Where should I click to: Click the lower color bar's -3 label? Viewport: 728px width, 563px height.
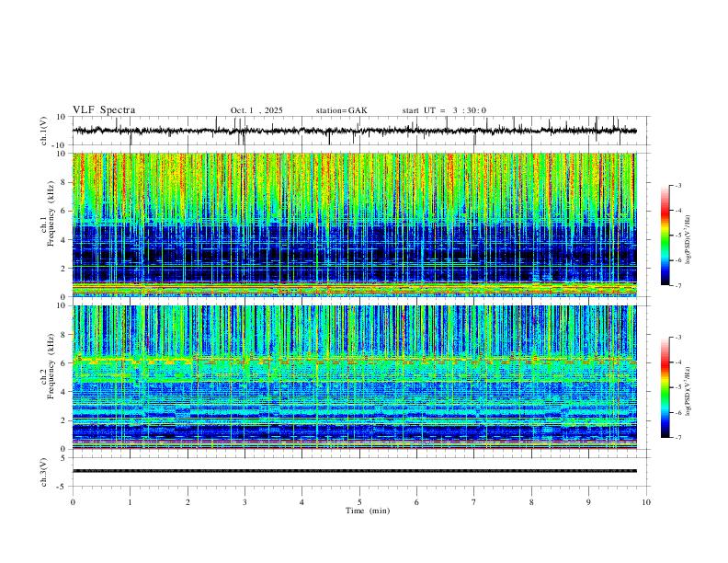coord(678,338)
